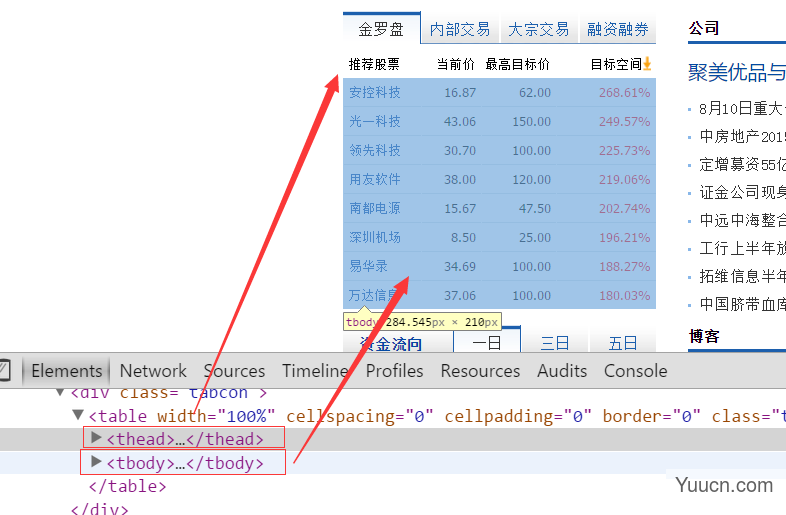The width and height of the screenshot is (786, 515).
Task: Click the 268.61% target space value
Action: click(x=625, y=92)
